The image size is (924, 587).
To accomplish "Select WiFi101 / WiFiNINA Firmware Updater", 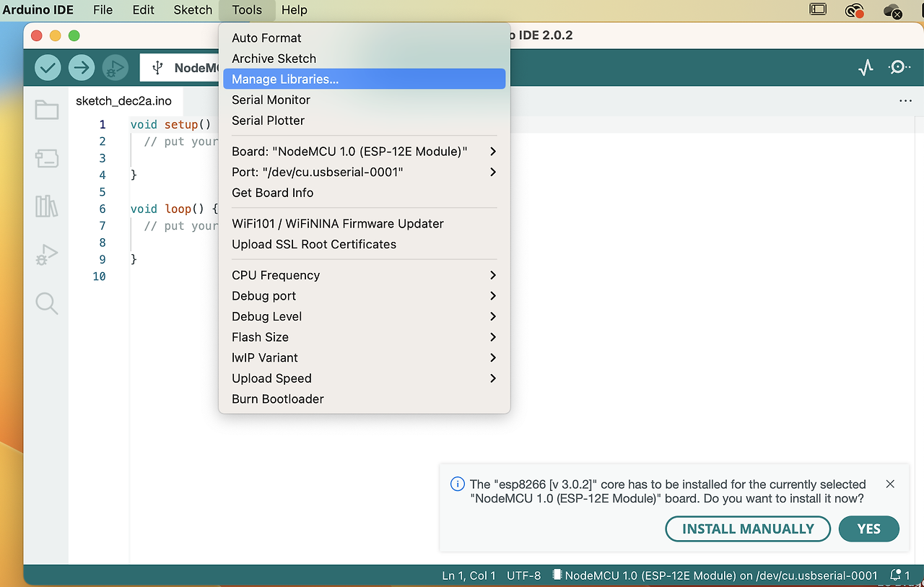I will [365, 224].
